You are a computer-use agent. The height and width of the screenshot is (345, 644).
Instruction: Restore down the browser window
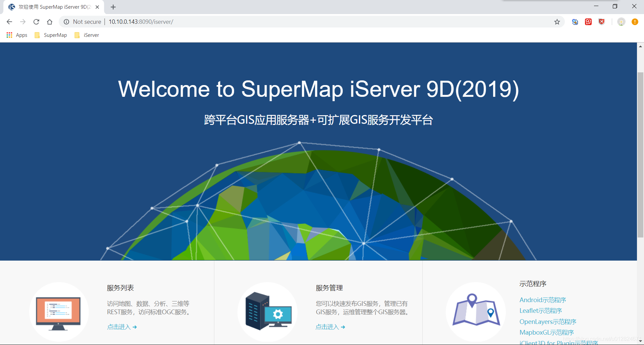click(615, 6)
